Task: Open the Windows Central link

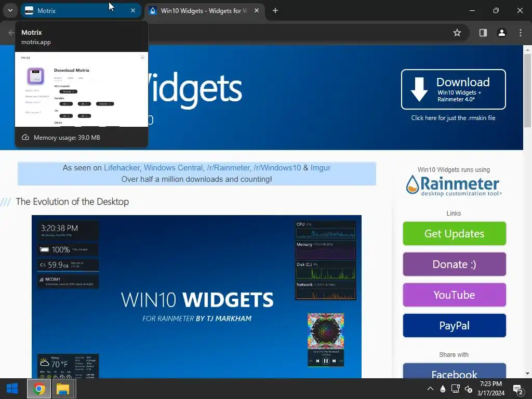Action: [x=173, y=168]
